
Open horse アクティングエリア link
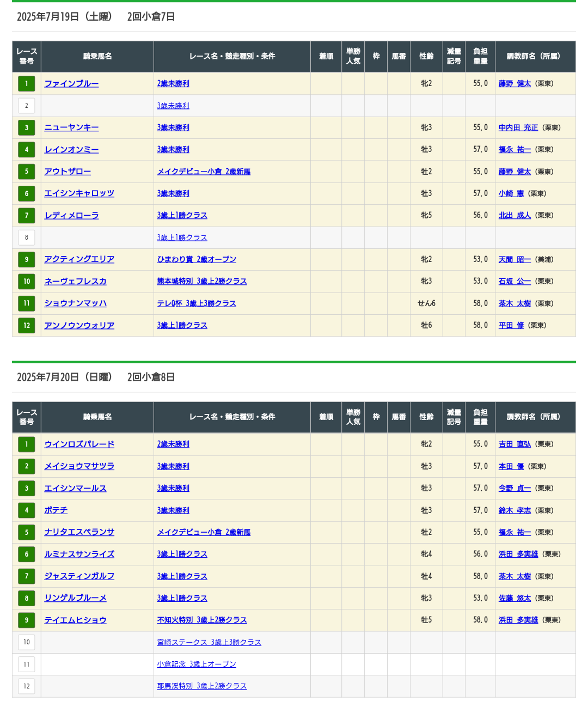[x=79, y=259]
